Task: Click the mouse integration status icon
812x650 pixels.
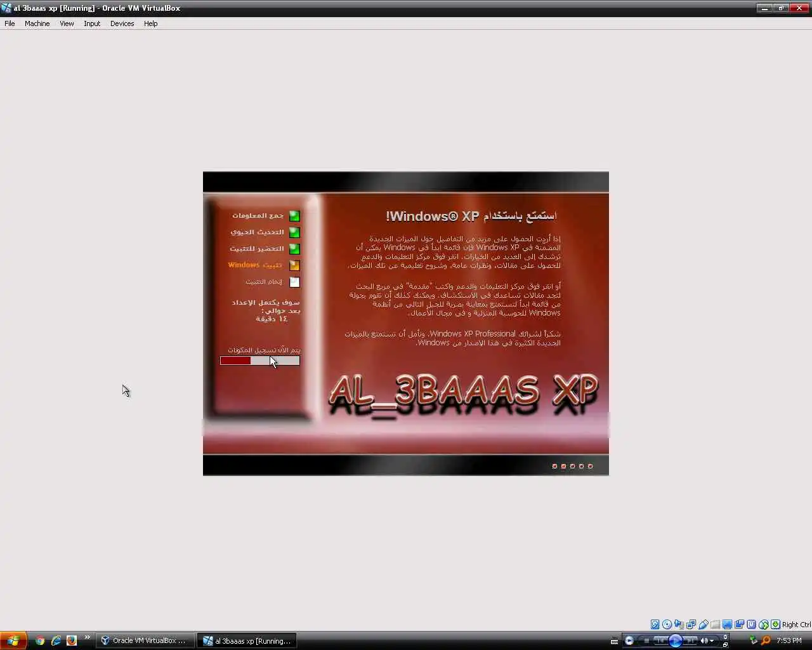Action: (x=764, y=625)
